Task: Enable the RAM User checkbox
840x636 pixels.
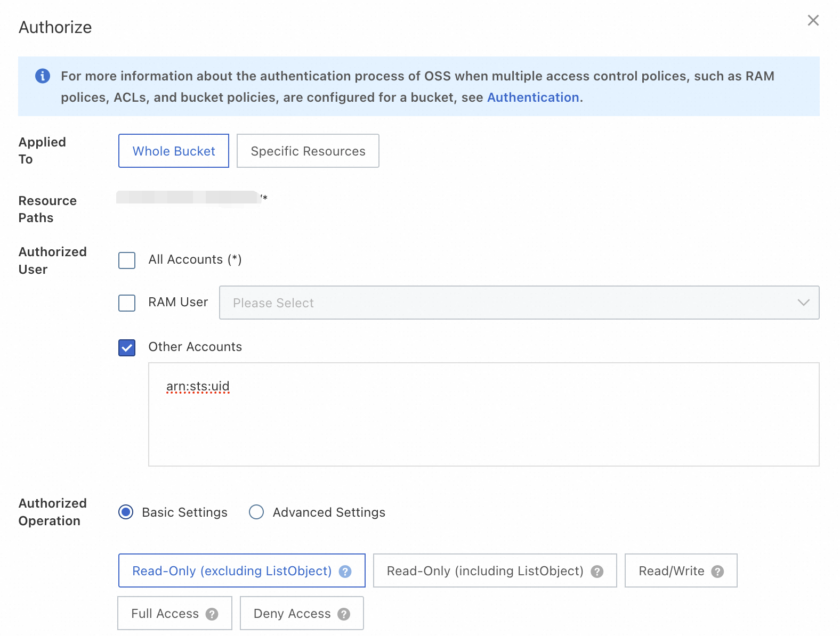Action: (x=127, y=303)
